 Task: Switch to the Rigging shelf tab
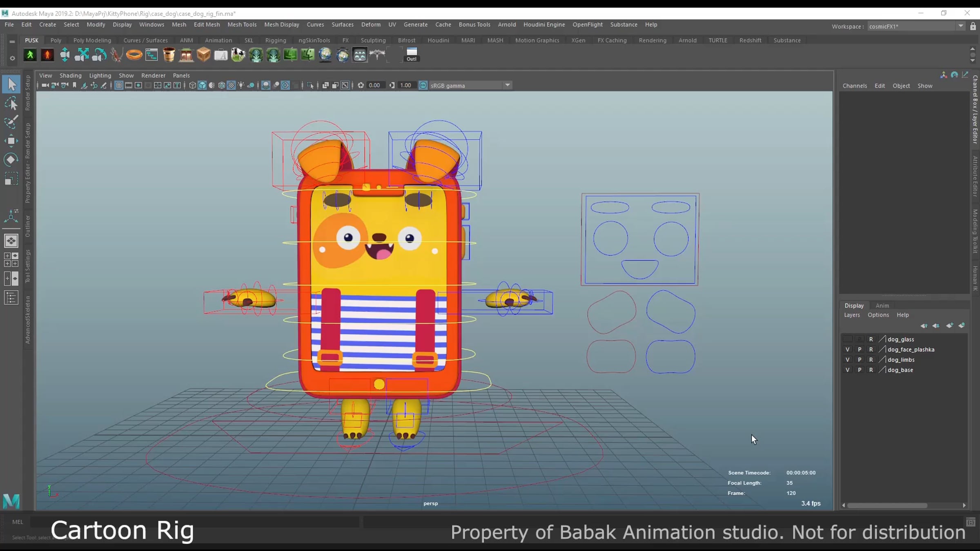click(275, 40)
